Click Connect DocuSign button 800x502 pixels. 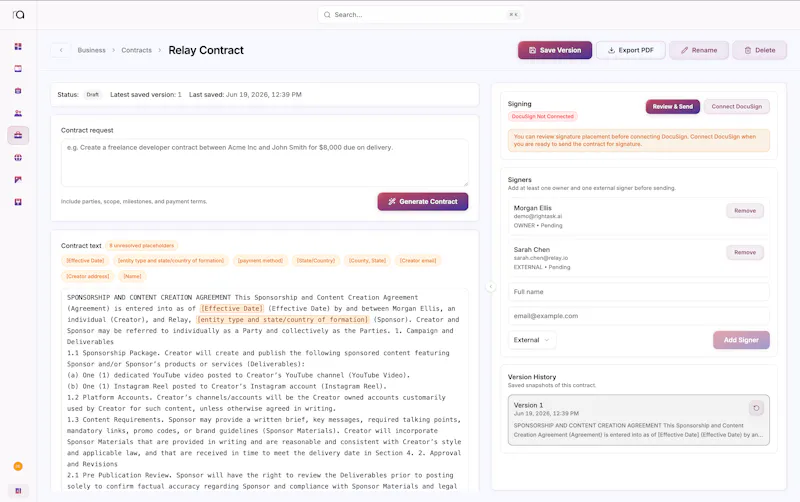(736, 107)
